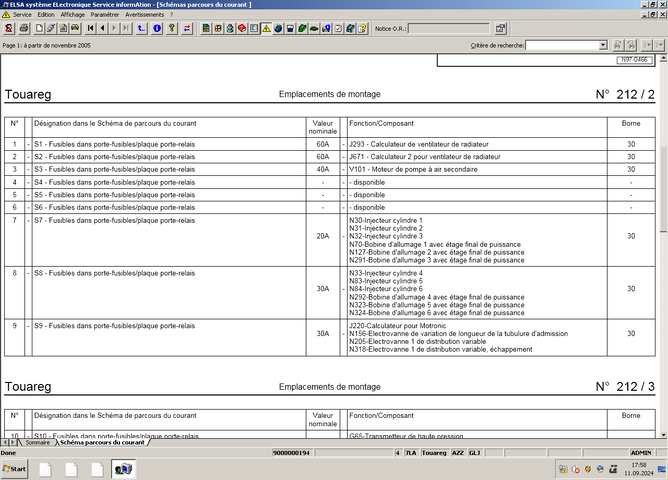The width and height of the screenshot is (668, 480).
Task: Go to the last page arrow
Action: coord(126,29)
